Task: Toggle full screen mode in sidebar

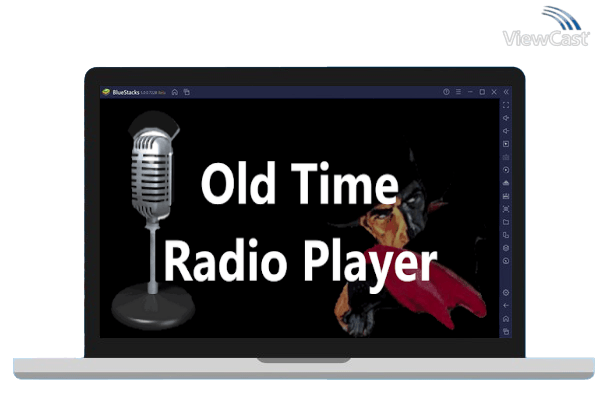Action: 506,105
